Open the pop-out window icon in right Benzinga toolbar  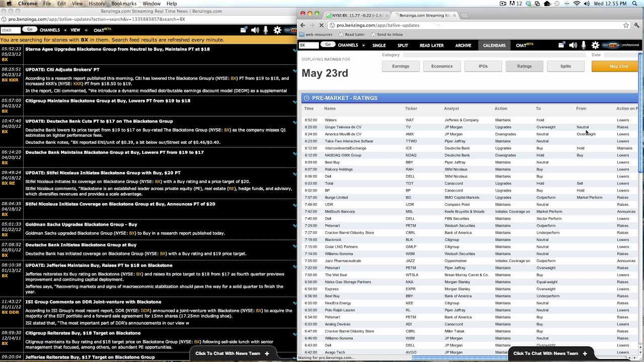pyautogui.click(x=561, y=45)
